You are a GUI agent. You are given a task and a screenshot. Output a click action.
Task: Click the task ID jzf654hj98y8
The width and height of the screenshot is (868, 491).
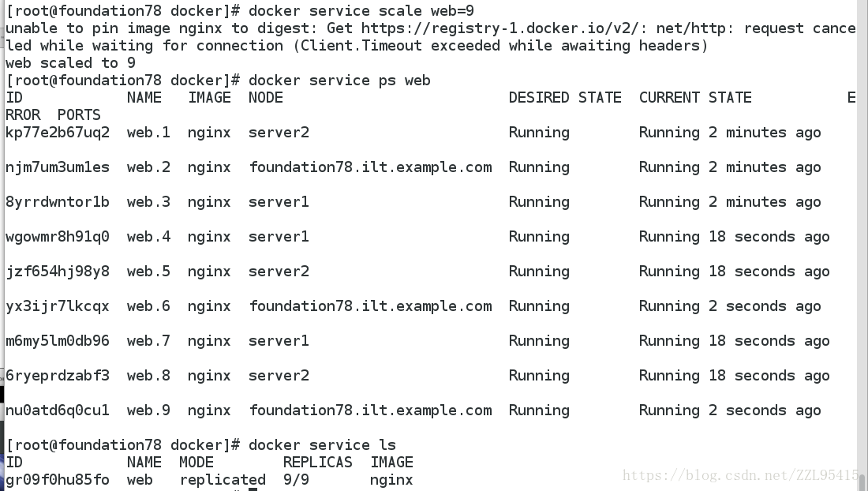click(58, 272)
